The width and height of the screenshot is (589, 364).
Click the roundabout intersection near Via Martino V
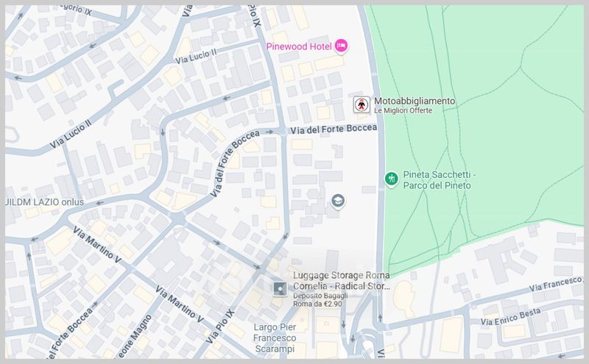point(177,218)
